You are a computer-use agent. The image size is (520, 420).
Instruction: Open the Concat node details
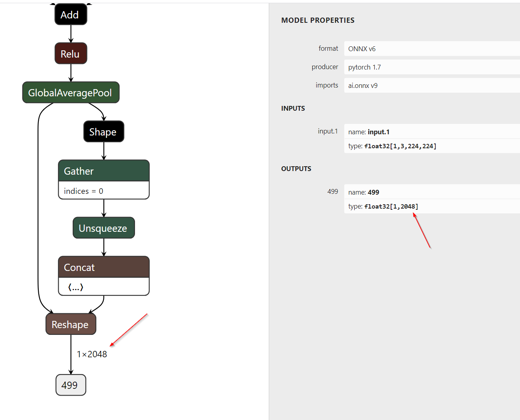pyautogui.click(x=103, y=267)
